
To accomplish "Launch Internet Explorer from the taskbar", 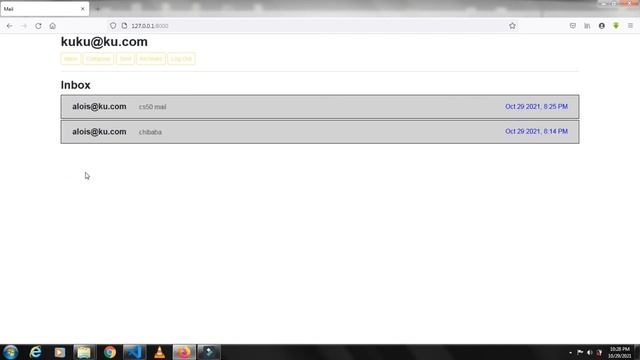I will point(36,352).
